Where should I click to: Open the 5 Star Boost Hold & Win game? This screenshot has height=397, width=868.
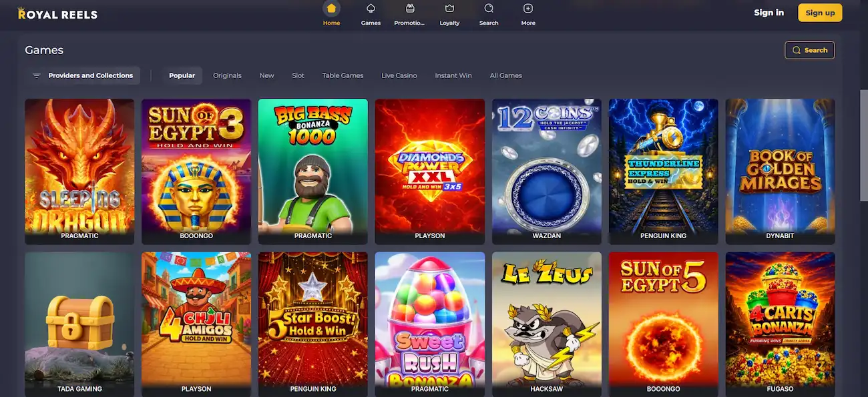(313, 324)
